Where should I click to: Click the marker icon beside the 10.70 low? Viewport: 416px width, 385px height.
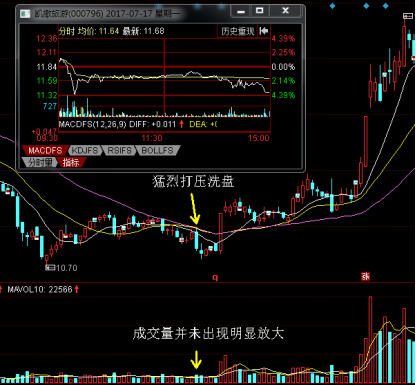[50, 267]
